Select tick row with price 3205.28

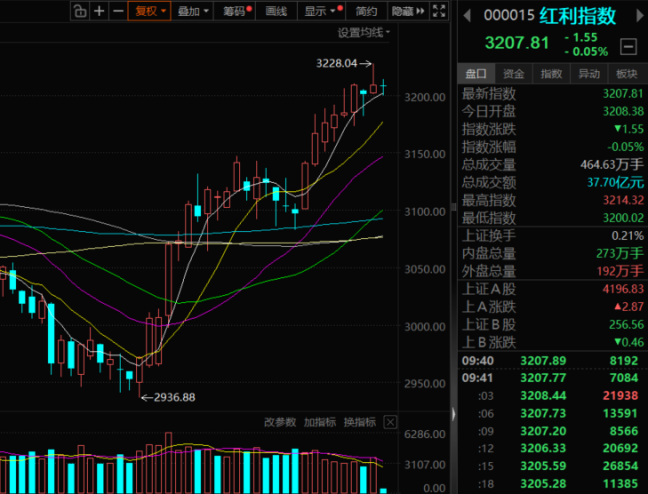tap(553, 484)
